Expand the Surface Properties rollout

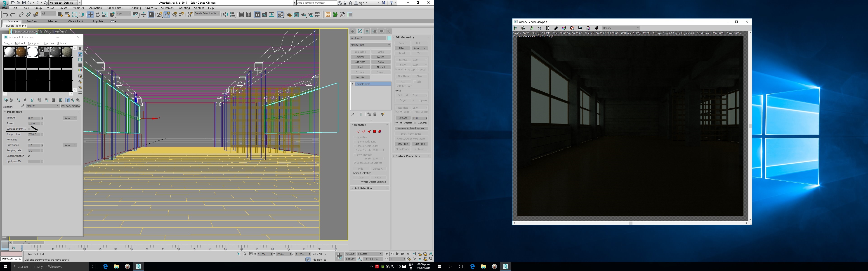click(x=407, y=156)
